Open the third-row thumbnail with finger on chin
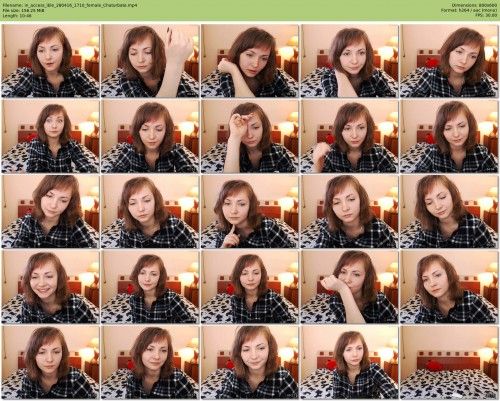Screen dimensions: 500x401 (250, 212)
